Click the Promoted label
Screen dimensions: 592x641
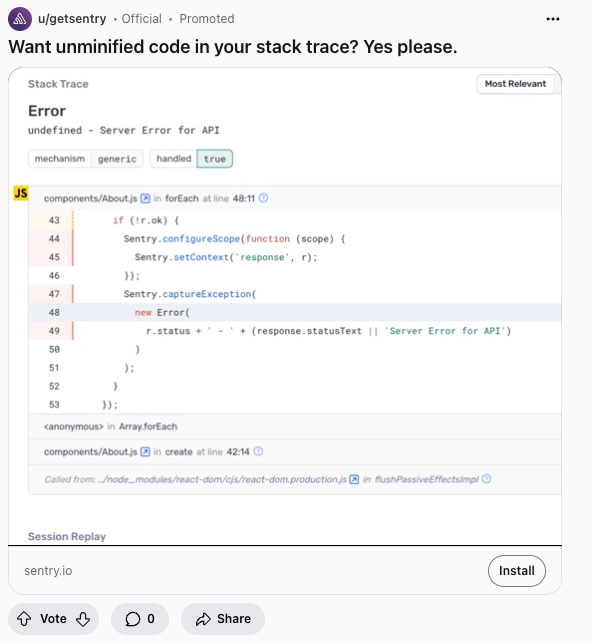pos(207,19)
